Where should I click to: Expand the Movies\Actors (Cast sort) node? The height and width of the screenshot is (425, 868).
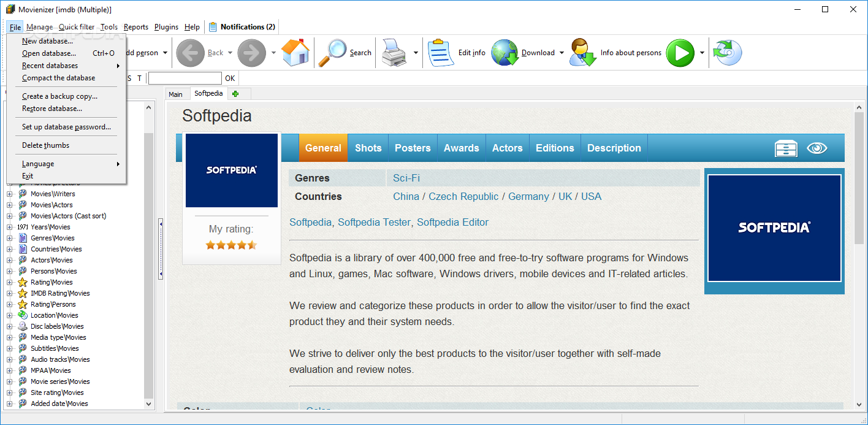coord(9,216)
